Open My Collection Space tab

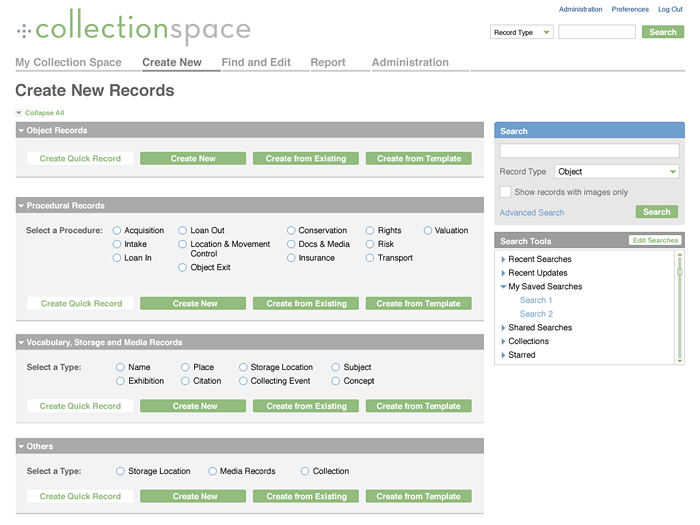(68, 62)
